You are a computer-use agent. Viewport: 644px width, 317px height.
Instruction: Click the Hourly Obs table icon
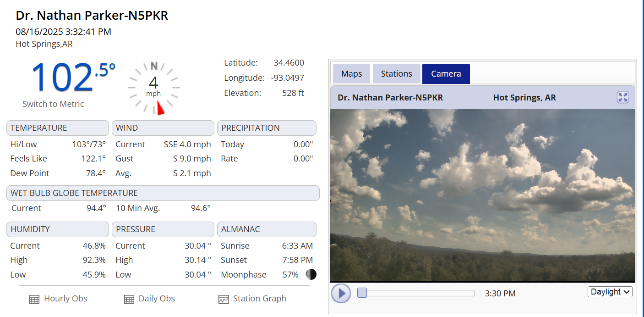[34, 299]
